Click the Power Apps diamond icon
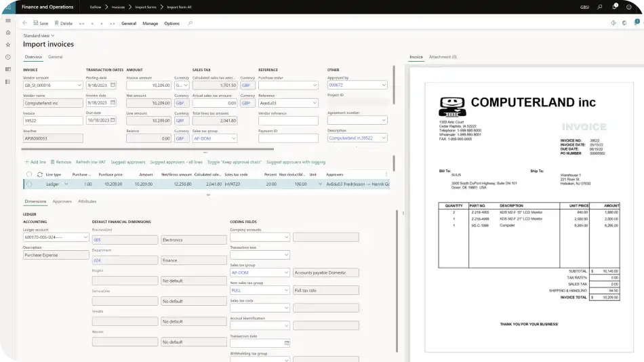 point(613,23)
